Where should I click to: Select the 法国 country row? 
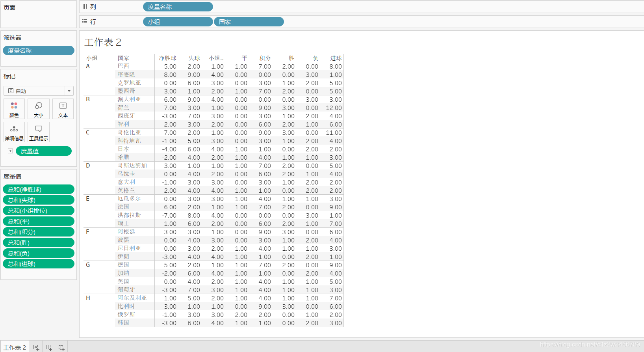coord(123,207)
